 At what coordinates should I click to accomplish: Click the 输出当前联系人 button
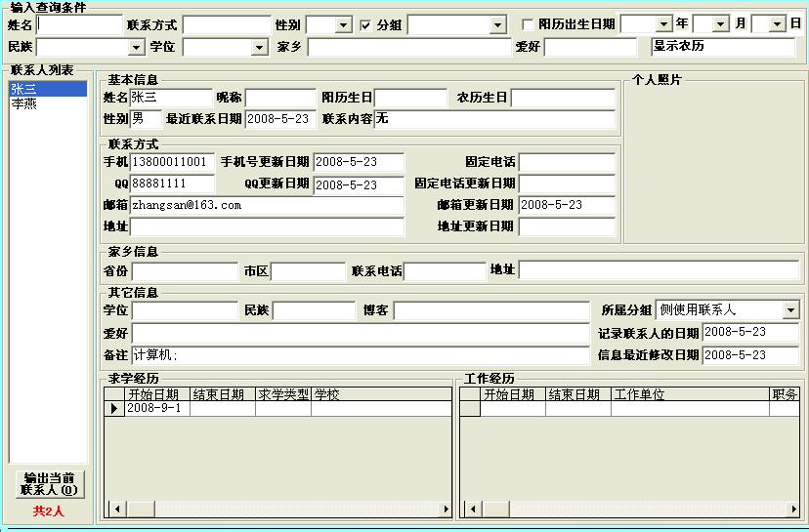click(49, 484)
